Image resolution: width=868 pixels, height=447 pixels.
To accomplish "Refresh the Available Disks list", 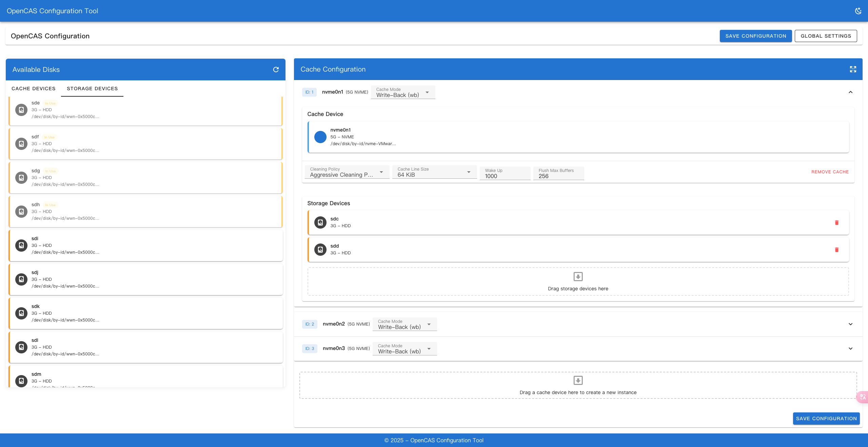I will 276,70.
